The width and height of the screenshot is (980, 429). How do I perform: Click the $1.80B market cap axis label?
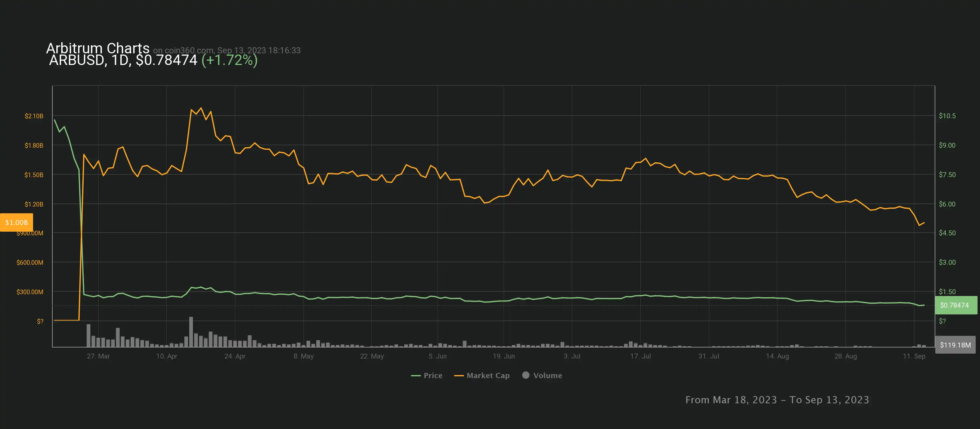[34, 146]
